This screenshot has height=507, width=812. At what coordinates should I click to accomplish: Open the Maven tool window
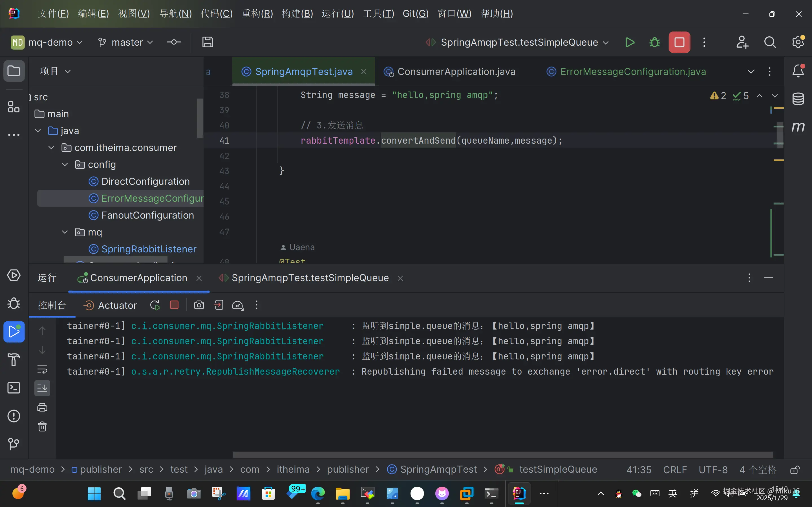point(798,127)
